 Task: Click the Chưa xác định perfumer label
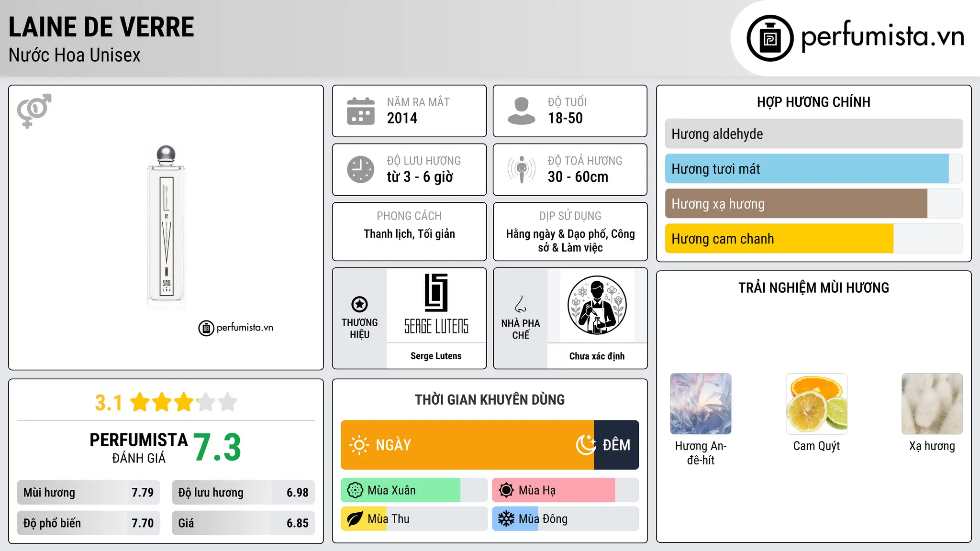pyautogui.click(x=597, y=356)
